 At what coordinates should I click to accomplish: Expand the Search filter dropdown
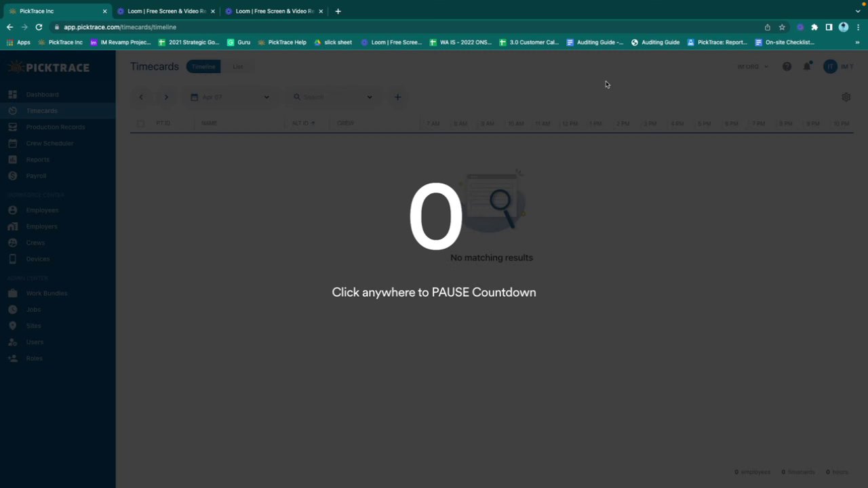(x=370, y=97)
